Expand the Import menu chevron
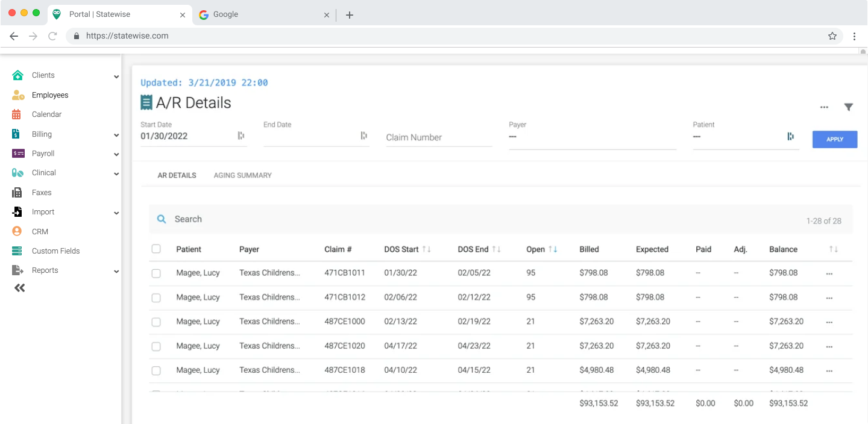The image size is (868, 424). [116, 213]
